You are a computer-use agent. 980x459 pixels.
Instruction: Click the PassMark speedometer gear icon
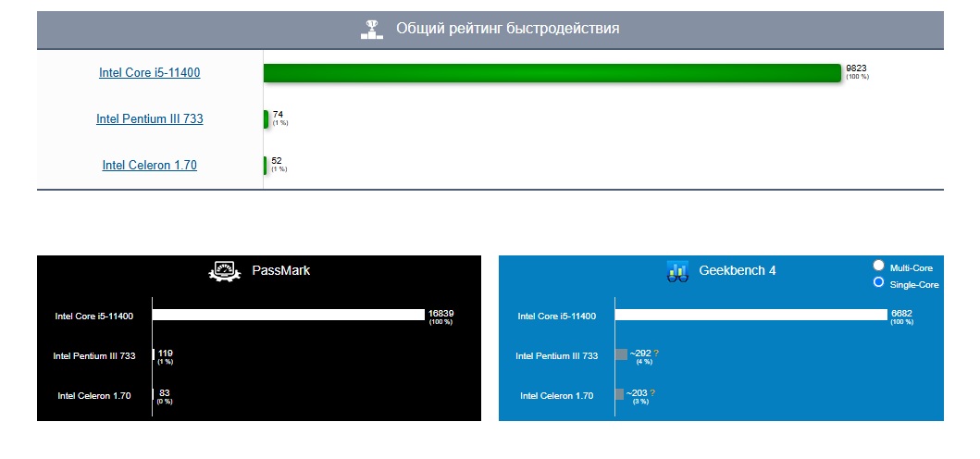(x=224, y=271)
